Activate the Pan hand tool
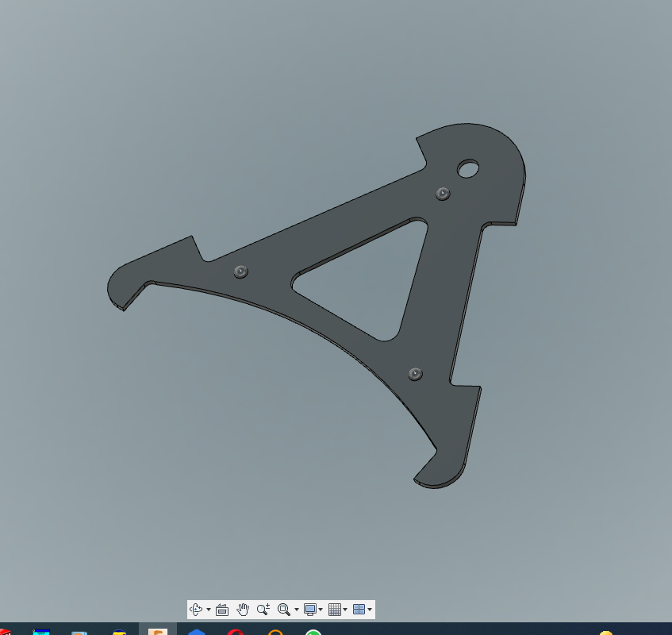 pyautogui.click(x=243, y=610)
